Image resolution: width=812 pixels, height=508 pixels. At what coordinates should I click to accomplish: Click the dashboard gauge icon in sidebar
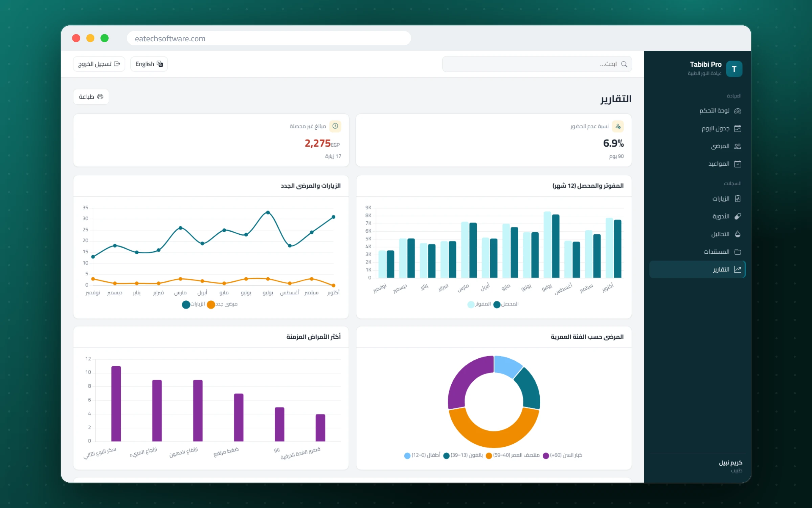pyautogui.click(x=738, y=111)
